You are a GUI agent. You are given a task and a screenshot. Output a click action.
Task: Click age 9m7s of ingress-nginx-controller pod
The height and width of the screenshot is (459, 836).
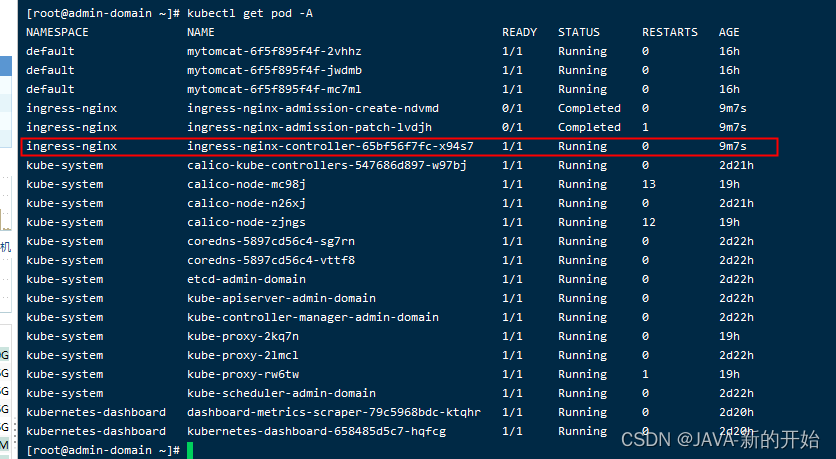coord(733,146)
